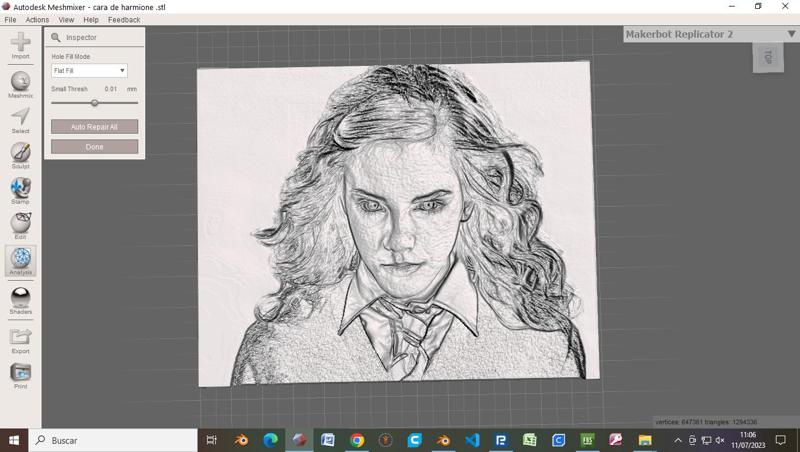
Task: Click the network tray icon
Action: pos(706,440)
